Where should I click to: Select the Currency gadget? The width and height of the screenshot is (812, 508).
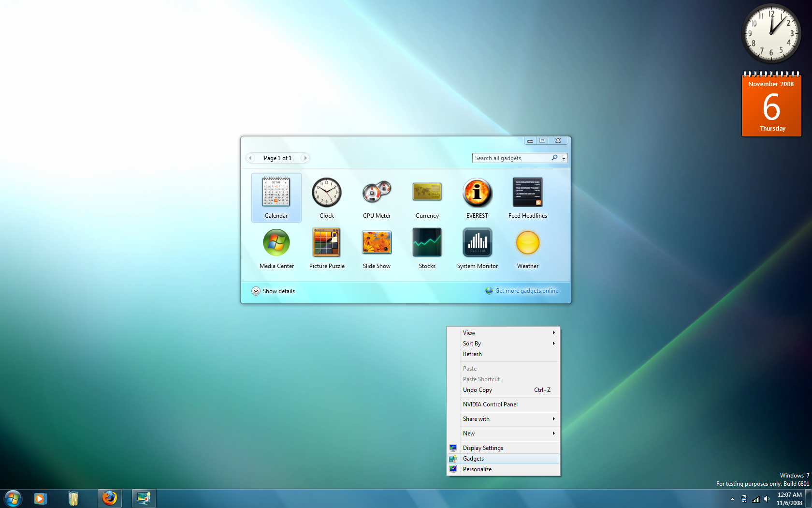click(x=427, y=197)
